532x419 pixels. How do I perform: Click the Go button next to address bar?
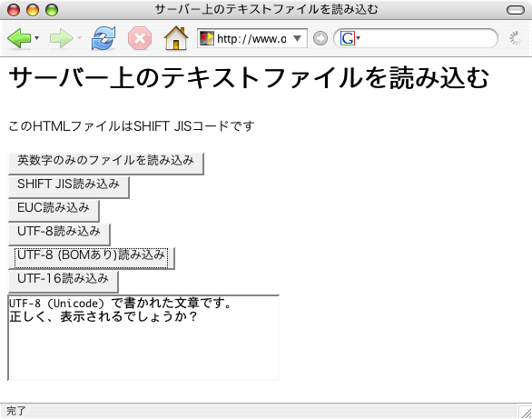pos(320,38)
